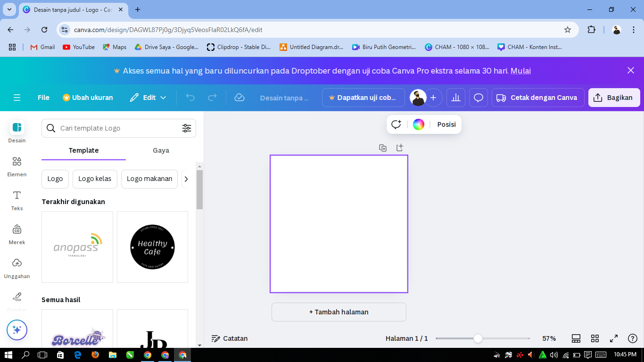This screenshot has width=644, height=362.
Task: Check cloud save status icon
Action: click(239, 98)
